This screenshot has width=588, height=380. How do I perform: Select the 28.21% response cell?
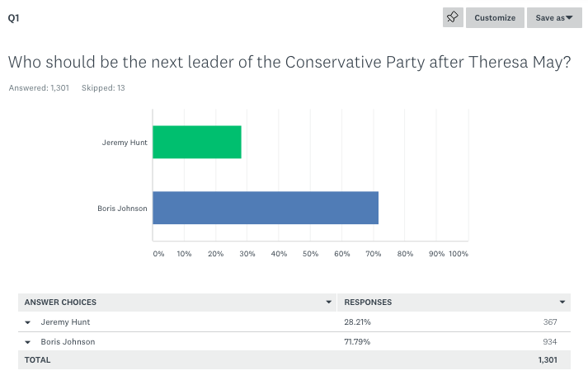(x=357, y=321)
